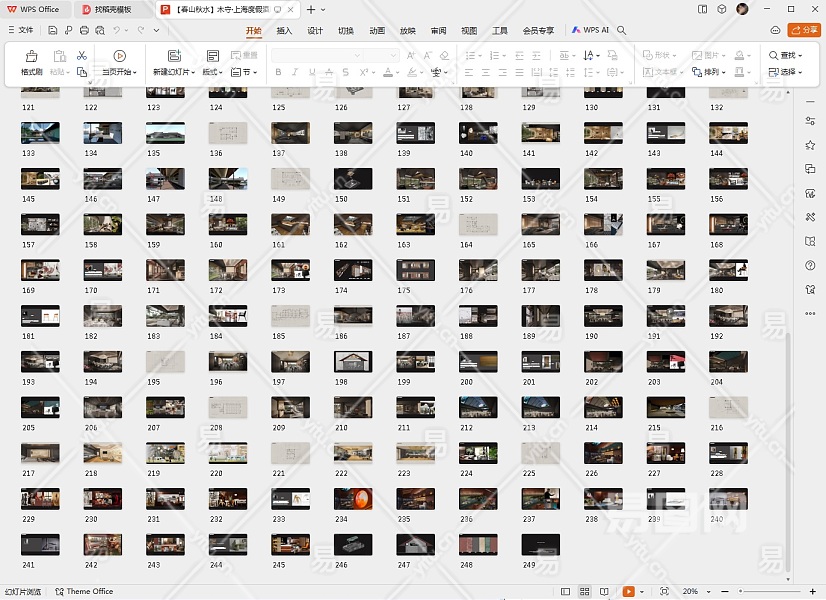The width and height of the screenshot is (826, 600).
Task: Open the 插入 (Insert) ribbon tab
Action: coord(284,31)
